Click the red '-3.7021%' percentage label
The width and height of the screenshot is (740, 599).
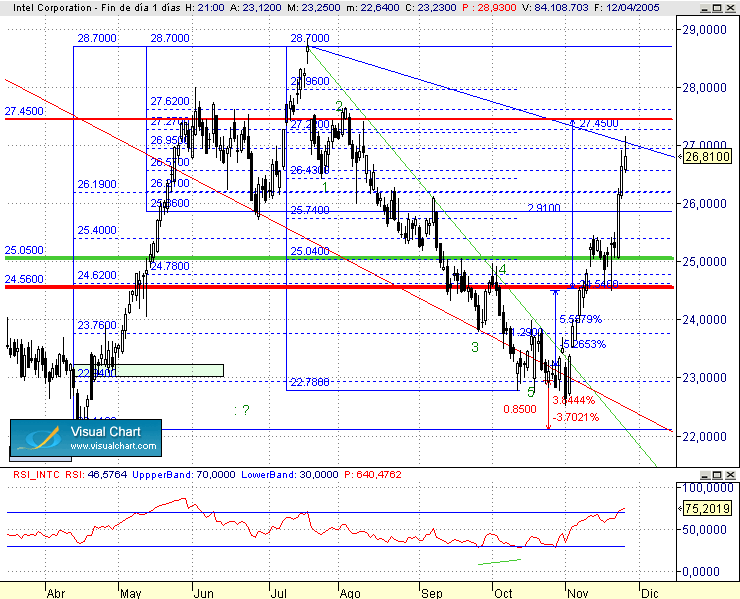(576, 417)
